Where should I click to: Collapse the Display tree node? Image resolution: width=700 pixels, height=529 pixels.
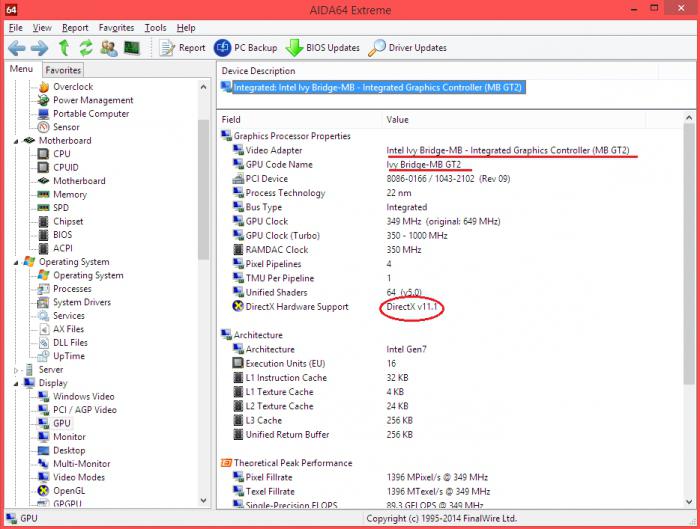(x=16, y=383)
